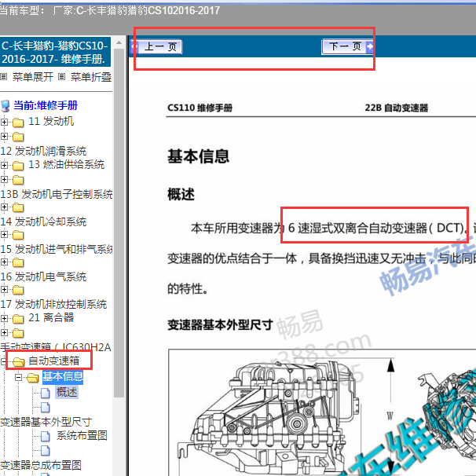Viewport: 476px width, 476px height.
Task: Click folder icon for 14 发动机冷却系统
Action: pos(18,207)
